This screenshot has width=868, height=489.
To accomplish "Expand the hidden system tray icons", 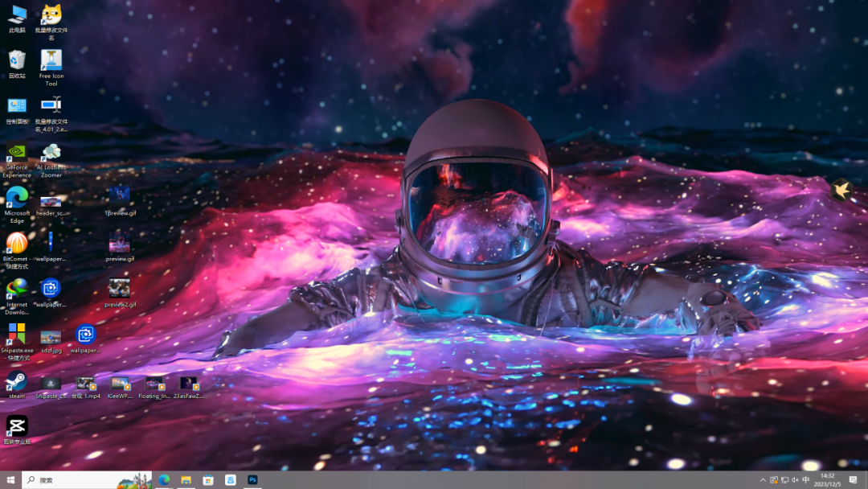I will tap(763, 480).
